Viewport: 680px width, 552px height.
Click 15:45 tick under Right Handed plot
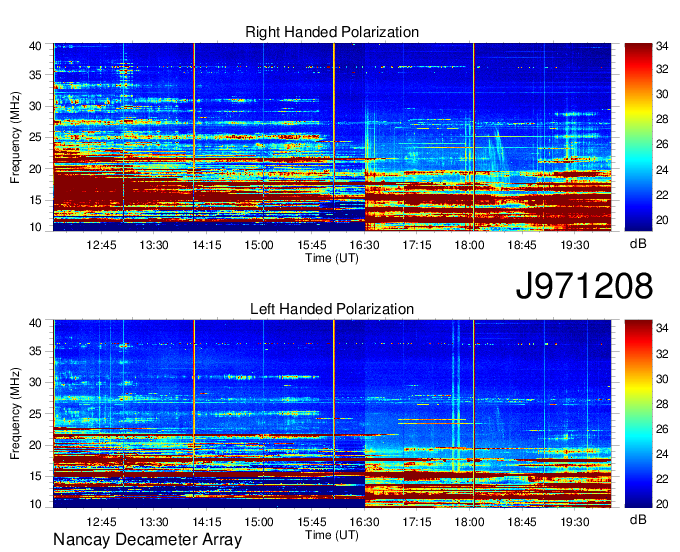click(x=311, y=245)
